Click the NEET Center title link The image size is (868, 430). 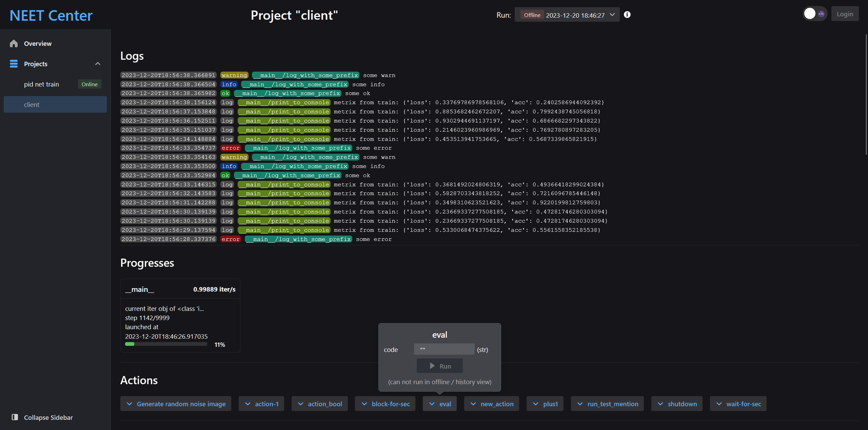(x=51, y=16)
